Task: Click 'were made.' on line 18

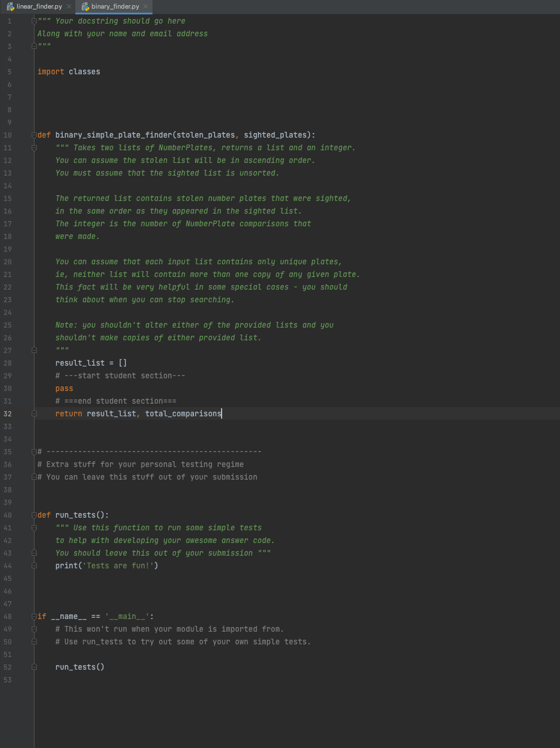Action: [x=78, y=237]
